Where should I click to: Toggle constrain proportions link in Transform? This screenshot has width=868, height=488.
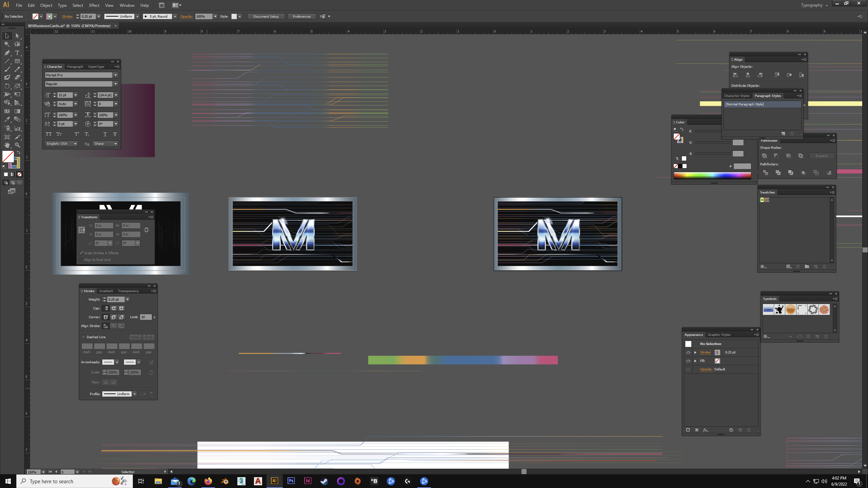(146, 230)
